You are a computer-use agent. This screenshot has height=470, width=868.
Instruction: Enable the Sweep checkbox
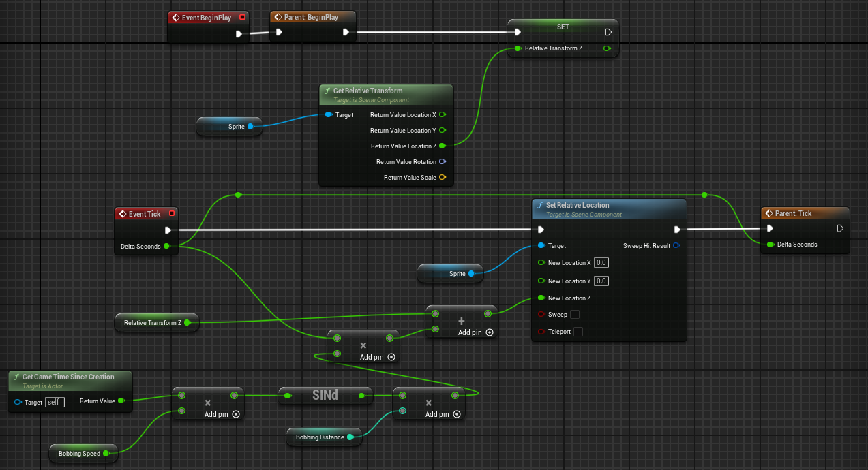[x=575, y=315]
